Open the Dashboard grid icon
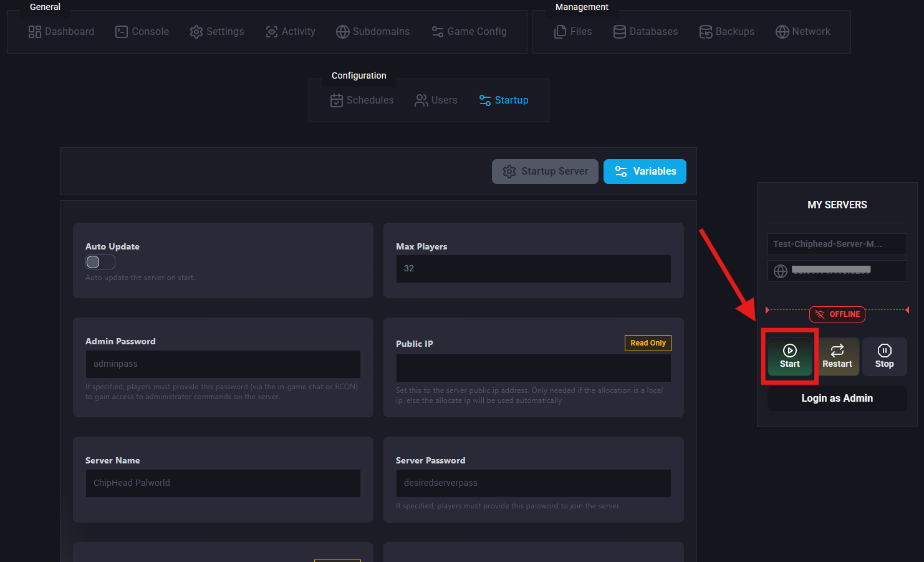924x562 pixels. [x=35, y=32]
